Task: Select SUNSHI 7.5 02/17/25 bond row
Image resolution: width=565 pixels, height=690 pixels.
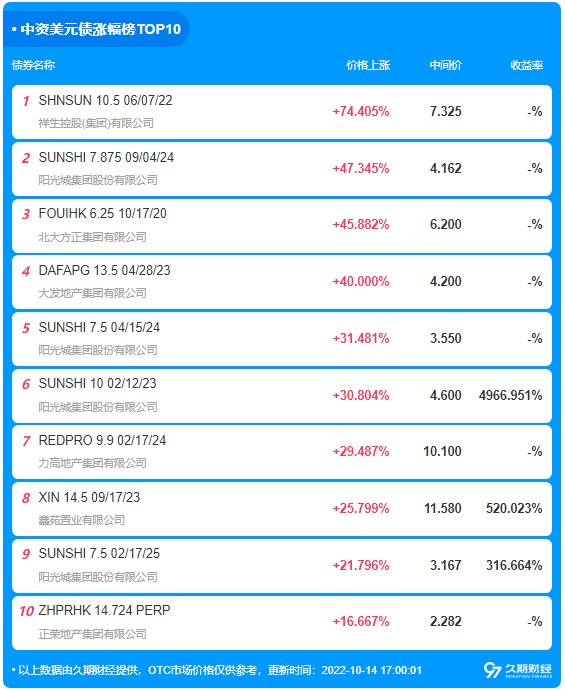Action: click(x=282, y=566)
